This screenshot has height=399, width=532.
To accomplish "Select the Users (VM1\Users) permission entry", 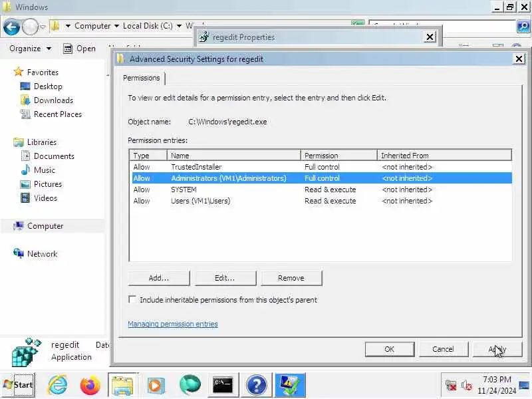I will pos(322,201).
